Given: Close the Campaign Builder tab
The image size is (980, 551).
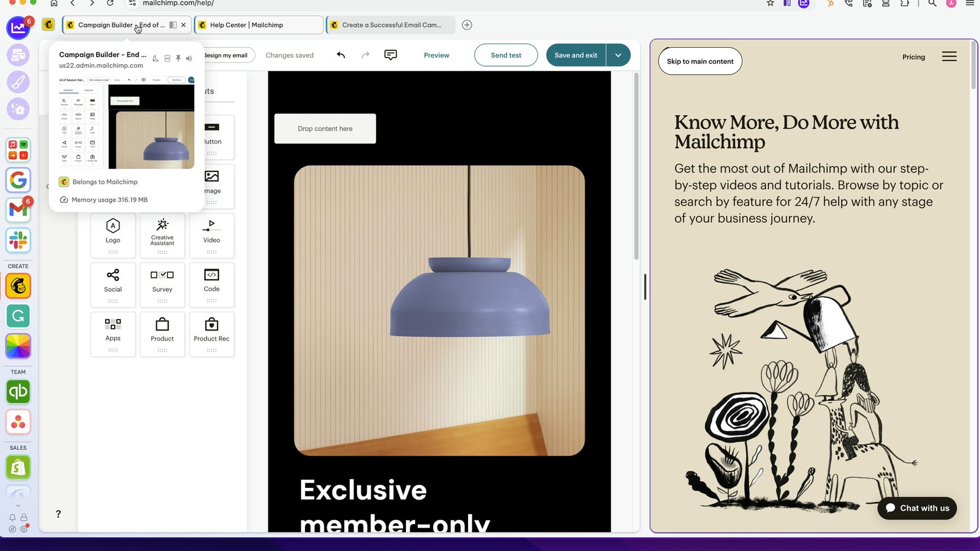Looking at the screenshot, I should [x=183, y=25].
